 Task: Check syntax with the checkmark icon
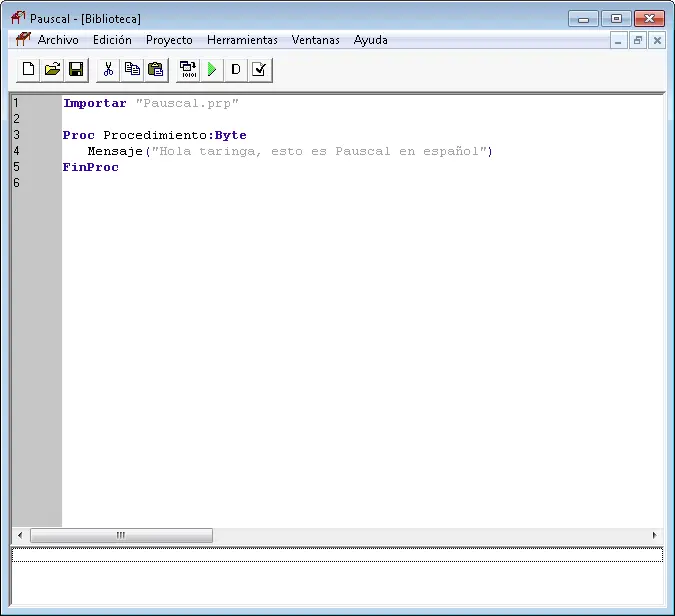(x=260, y=69)
